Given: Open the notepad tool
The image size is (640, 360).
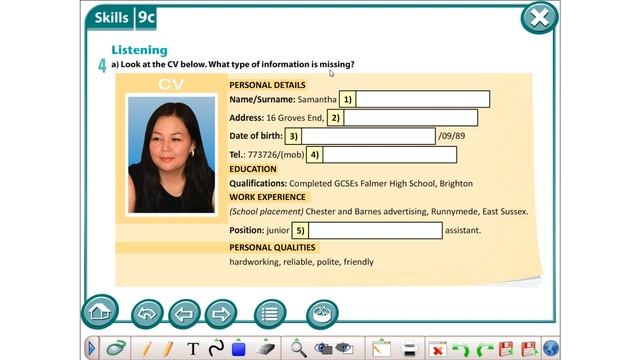Looking at the screenshot, I should 382,348.
